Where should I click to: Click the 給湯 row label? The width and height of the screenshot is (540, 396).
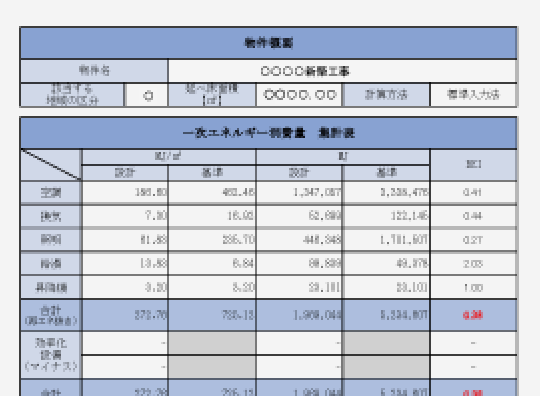click(x=51, y=264)
